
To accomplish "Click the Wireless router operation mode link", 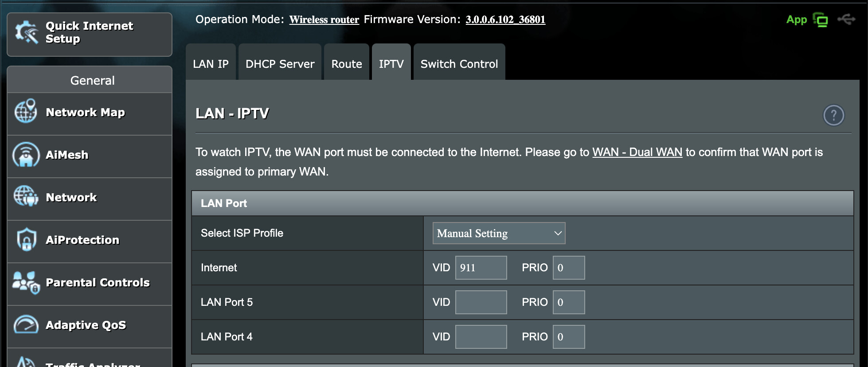I will 324,20.
